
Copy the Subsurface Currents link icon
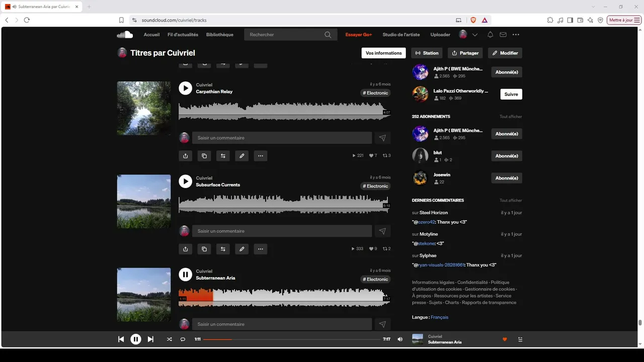tap(204, 249)
